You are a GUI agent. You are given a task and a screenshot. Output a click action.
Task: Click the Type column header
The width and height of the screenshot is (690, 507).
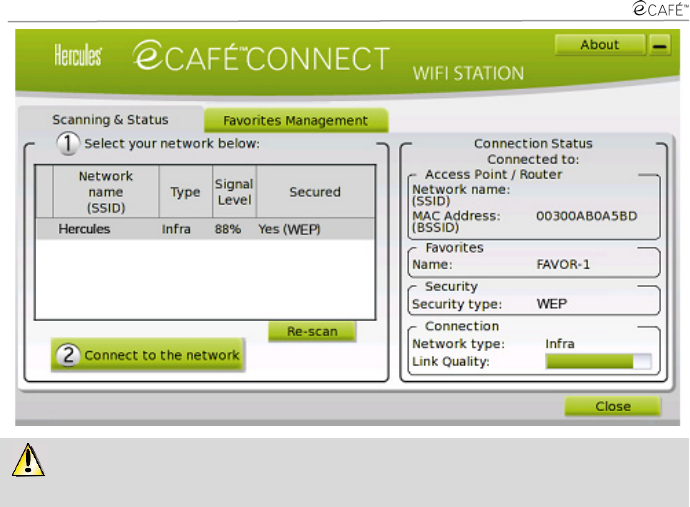coord(185,192)
